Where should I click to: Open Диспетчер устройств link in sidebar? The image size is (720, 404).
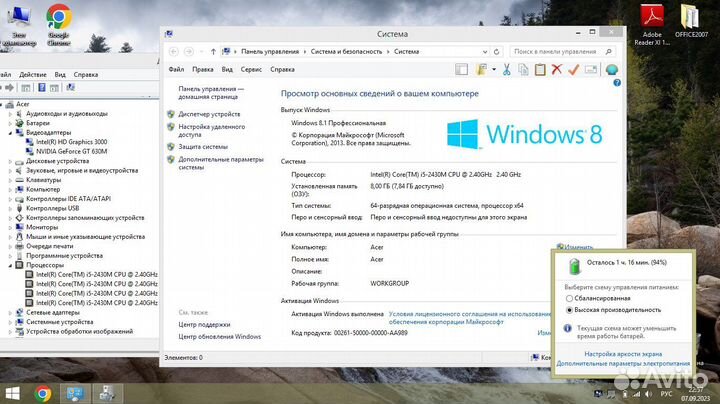[209, 114]
